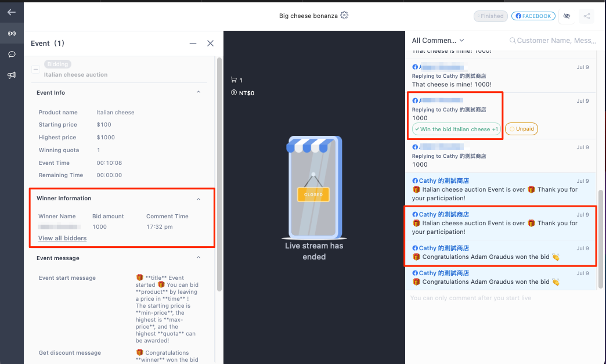This screenshot has height=364, width=606.
Task: Click the closed shop live stream thumbnail
Action: pyautogui.click(x=314, y=188)
